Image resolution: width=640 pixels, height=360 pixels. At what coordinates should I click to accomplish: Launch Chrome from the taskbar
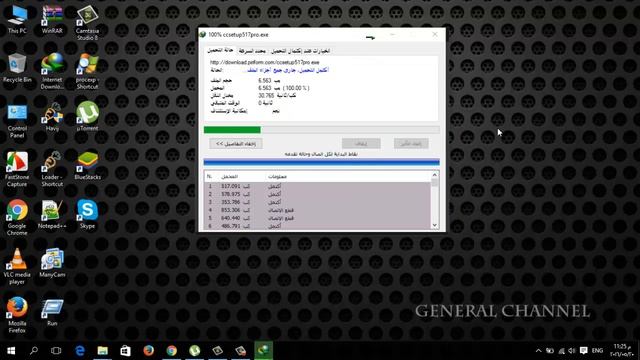click(x=171, y=351)
